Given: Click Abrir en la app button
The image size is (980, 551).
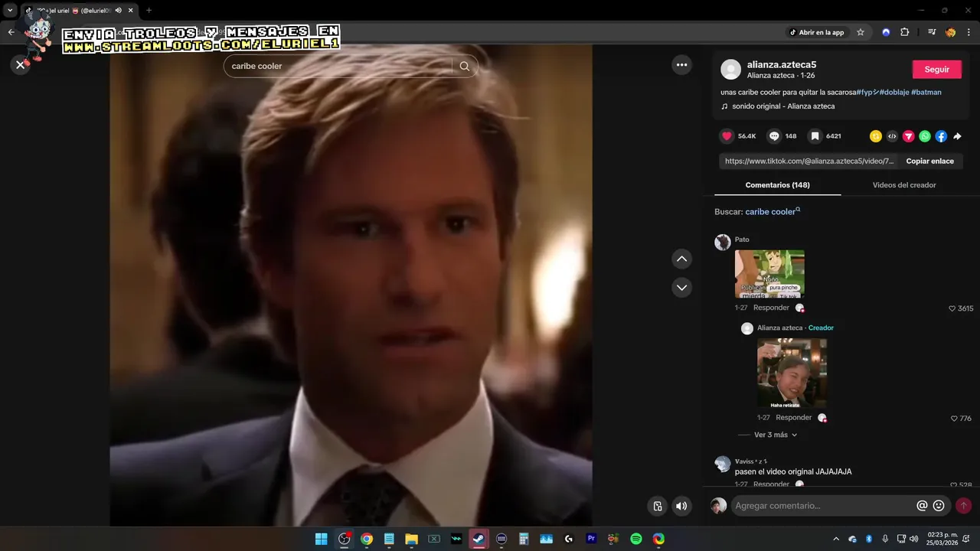Looking at the screenshot, I should [x=817, y=32].
